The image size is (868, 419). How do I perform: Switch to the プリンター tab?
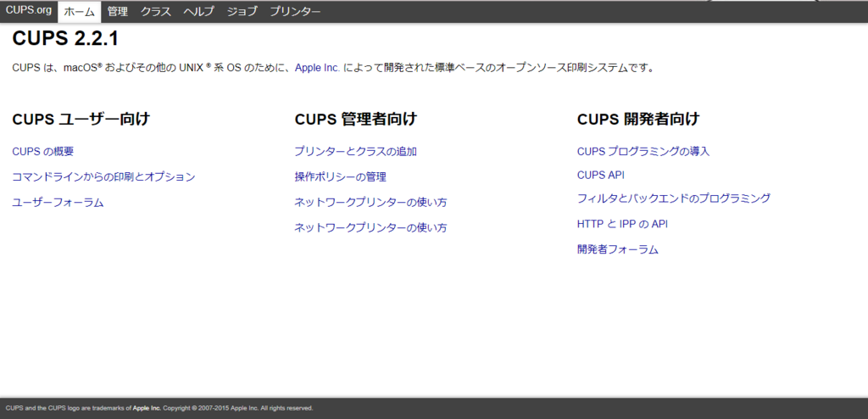(295, 12)
